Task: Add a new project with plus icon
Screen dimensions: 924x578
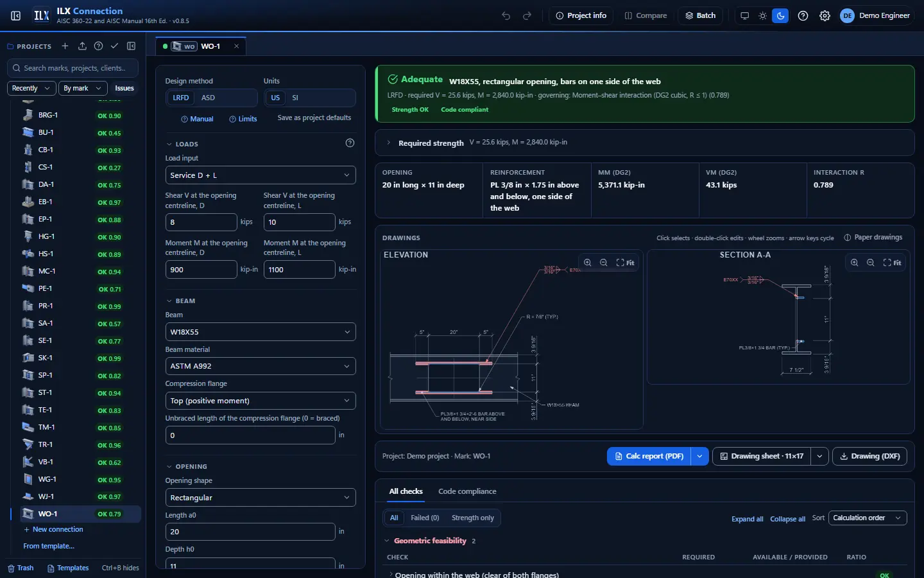Action: point(65,46)
